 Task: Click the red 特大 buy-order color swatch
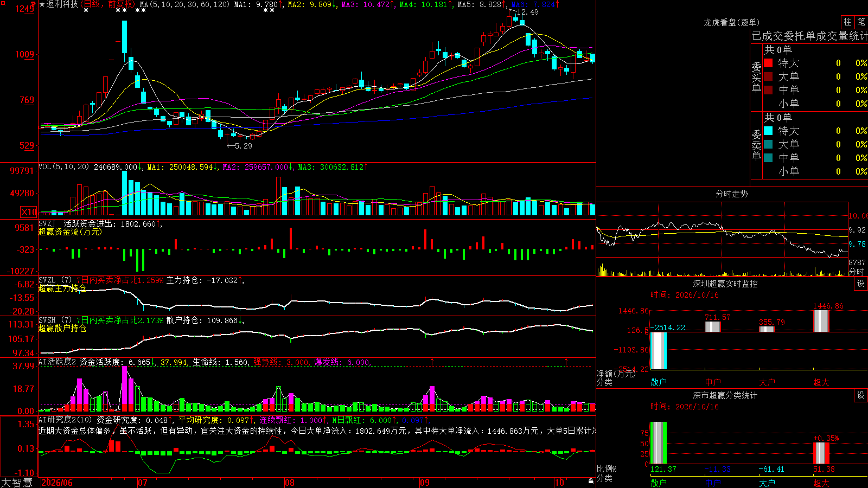(x=768, y=63)
